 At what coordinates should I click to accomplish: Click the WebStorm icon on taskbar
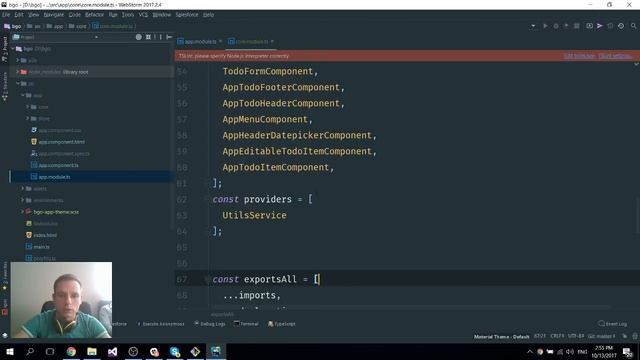pos(216,351)
